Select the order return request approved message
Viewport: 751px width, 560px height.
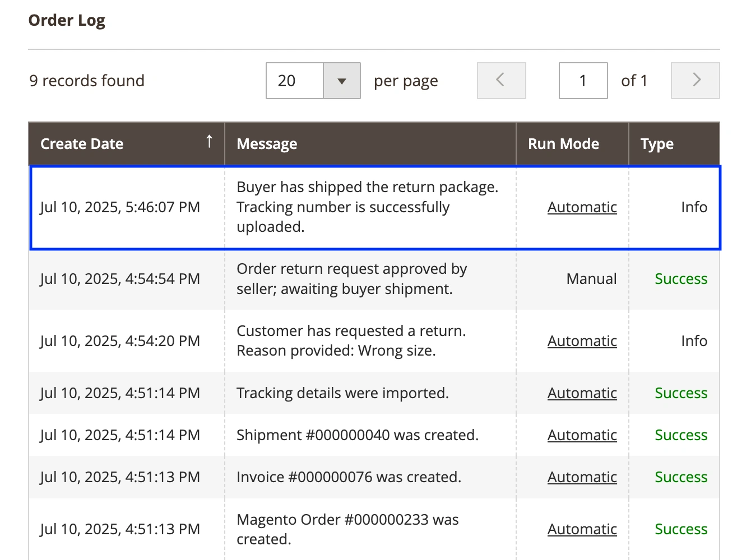point(351,279)
